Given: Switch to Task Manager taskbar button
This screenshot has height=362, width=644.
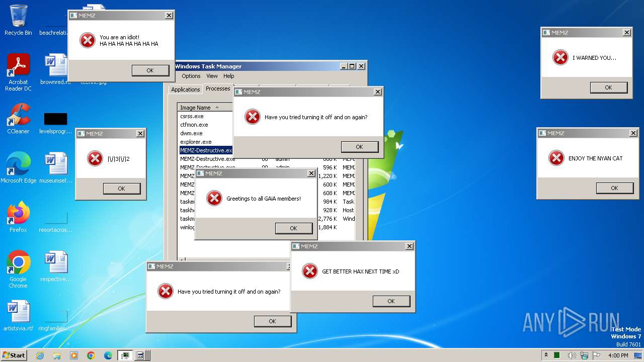Looking at the screenshot, I should coord(124,355).
